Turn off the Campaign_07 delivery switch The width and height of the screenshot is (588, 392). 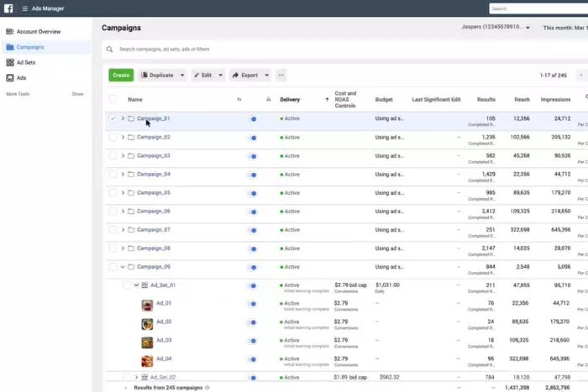(x=252, y=230)
